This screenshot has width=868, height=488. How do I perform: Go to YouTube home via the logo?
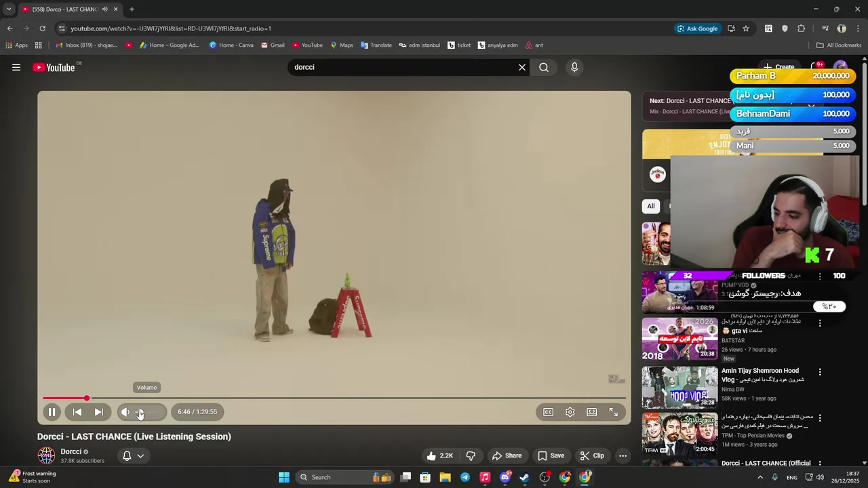54,67
